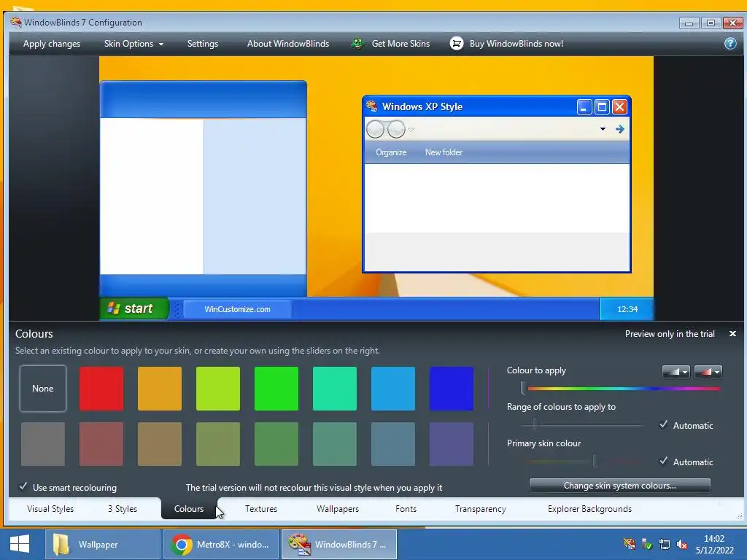Switch to the Explorer Backgrounds tab
Image resolution: width=747 pixels, height=560 pixels.
pos(589,509)
